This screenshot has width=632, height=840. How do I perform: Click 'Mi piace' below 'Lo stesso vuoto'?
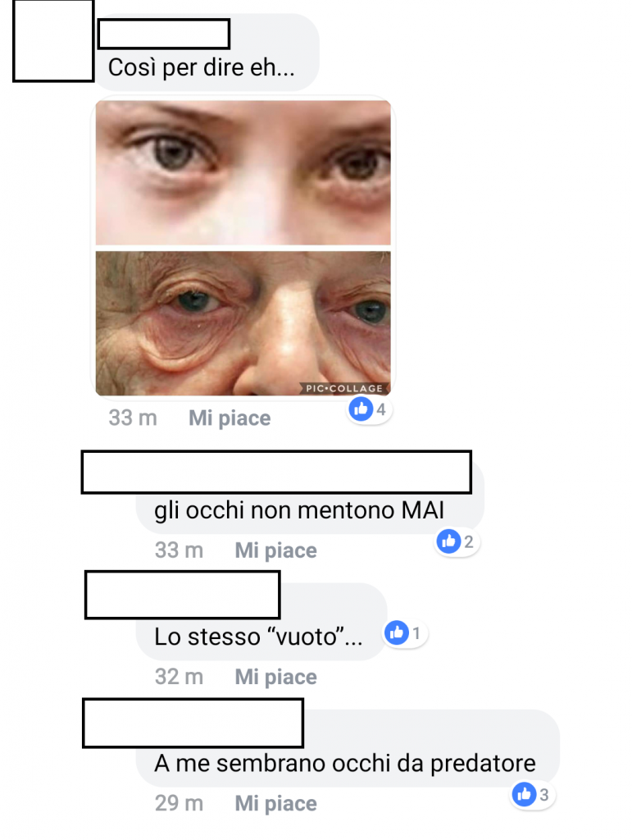275,677
